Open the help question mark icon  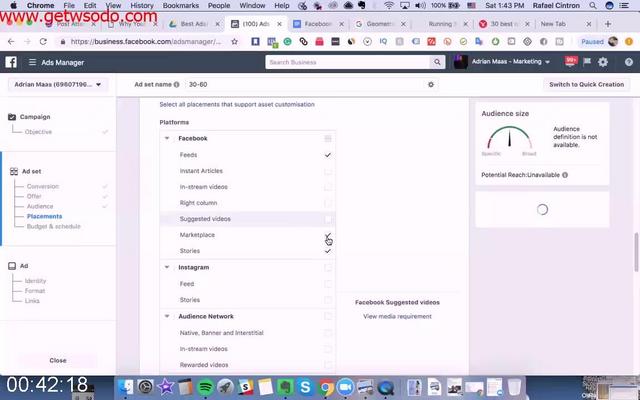tap(629, 62)
